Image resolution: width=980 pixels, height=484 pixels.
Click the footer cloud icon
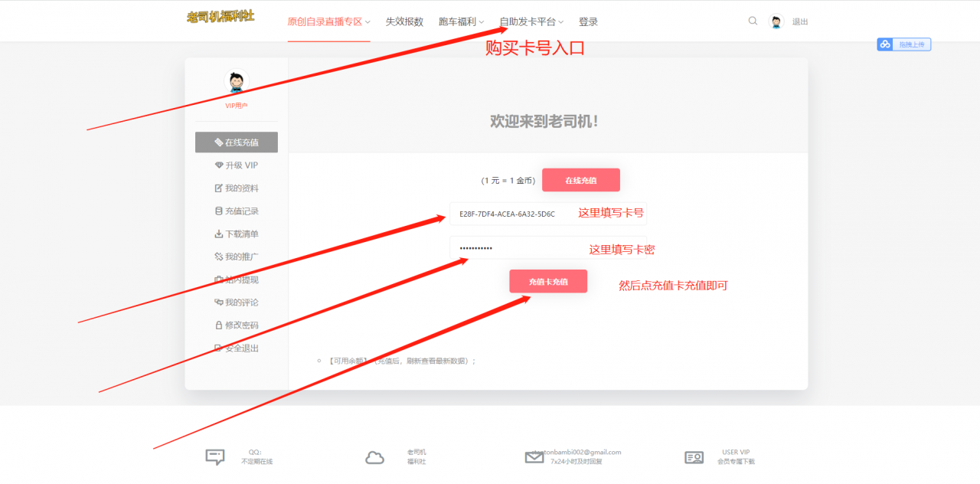pos(374,458)
